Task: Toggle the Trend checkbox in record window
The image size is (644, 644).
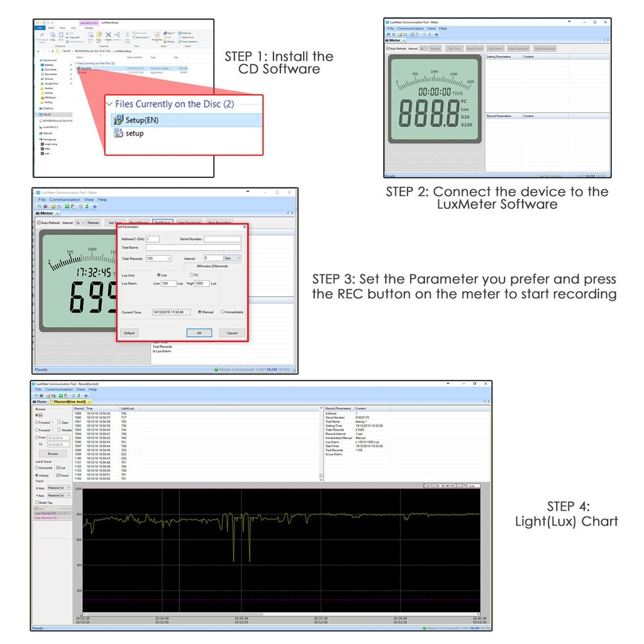Action: coord(58,475)
